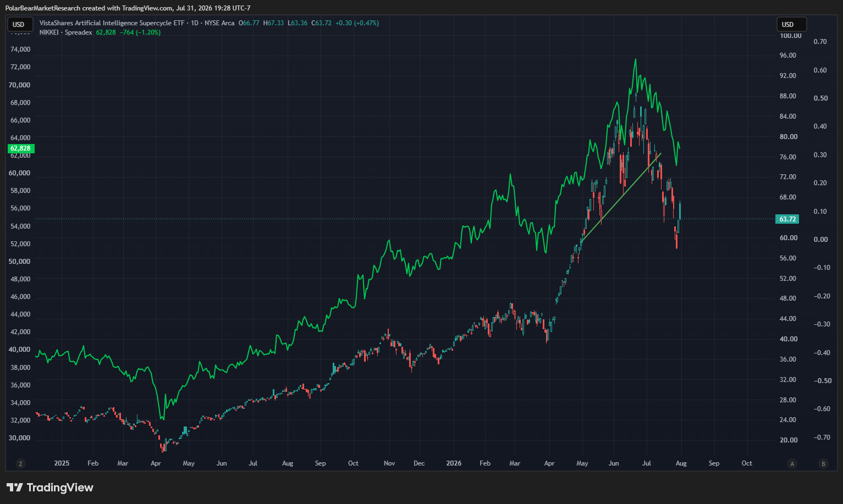Viewport: 843px width, 504px height.
Task: Click the high value H67.33
Action: pyautogui.click(x=273, y=23)
